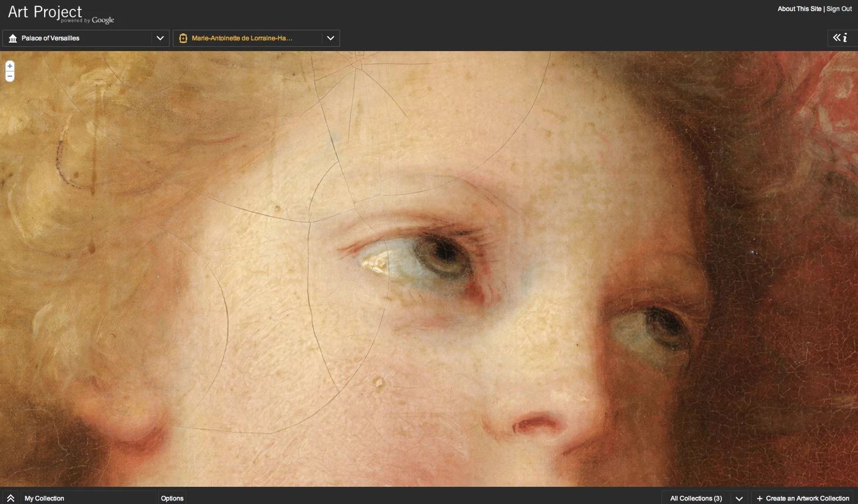858x504 pixels.
Task: Open the My Collection tab
Action: [x=45, y=498]
